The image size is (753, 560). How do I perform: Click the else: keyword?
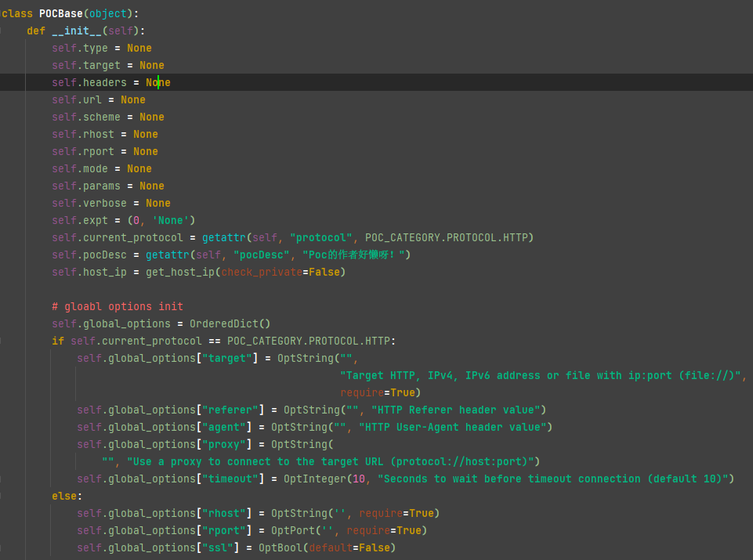click(67, 497)
